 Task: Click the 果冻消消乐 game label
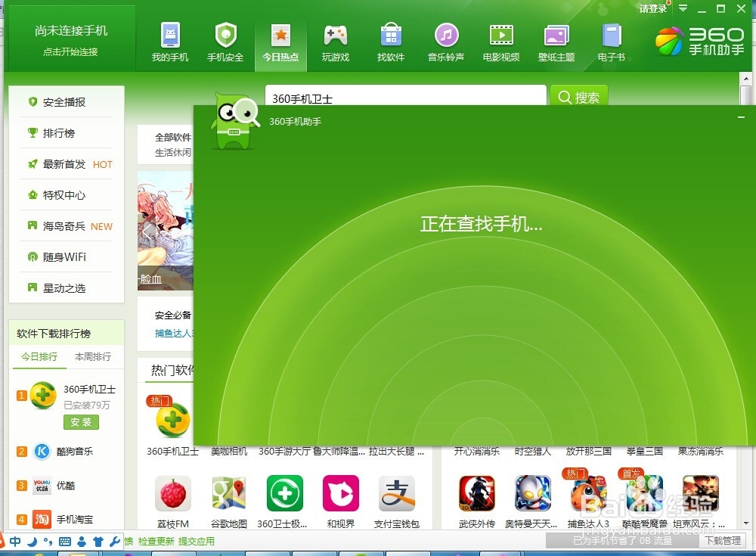(701, 452)
